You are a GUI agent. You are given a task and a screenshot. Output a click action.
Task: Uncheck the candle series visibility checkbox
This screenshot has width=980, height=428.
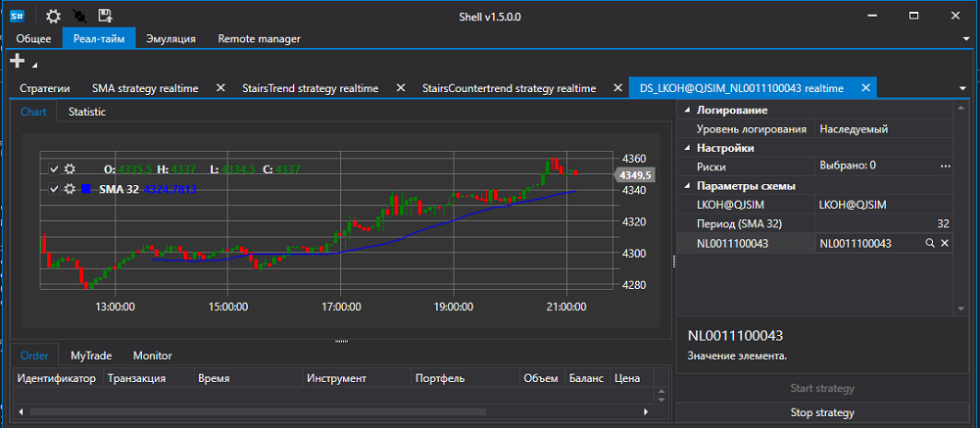54,168
